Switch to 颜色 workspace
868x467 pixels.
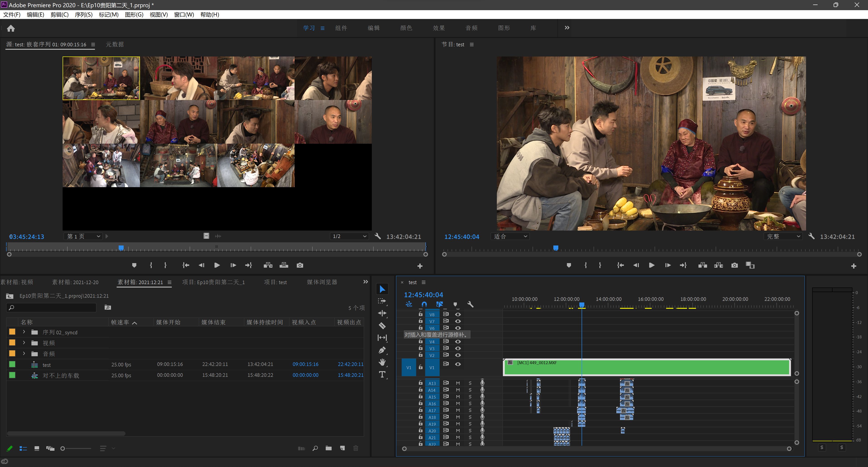point(406,28)
